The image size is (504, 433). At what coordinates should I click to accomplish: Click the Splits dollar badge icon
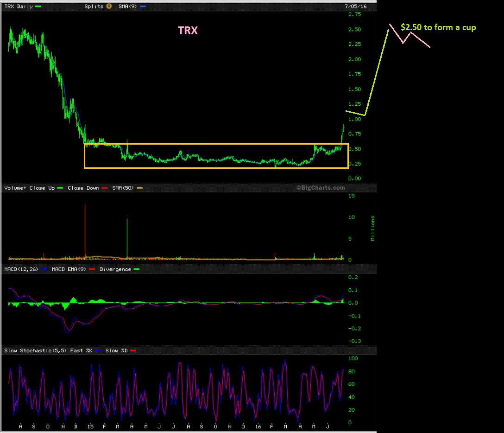coord(108,6)
